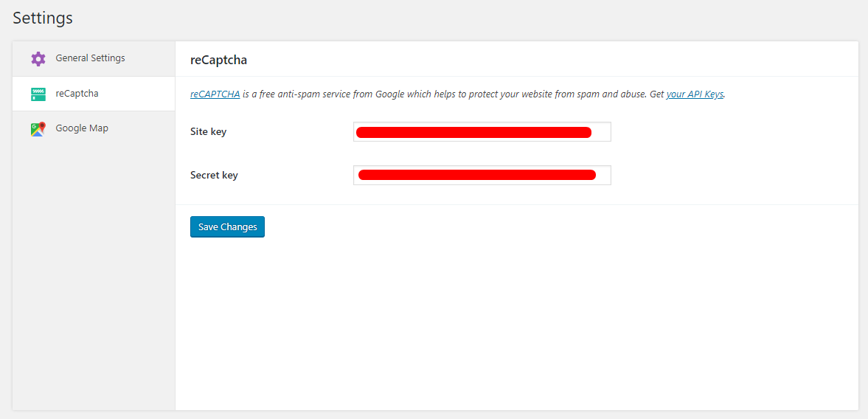868x419 pixels.
Task: Focus the Site key text box
Action: point(601,132)
